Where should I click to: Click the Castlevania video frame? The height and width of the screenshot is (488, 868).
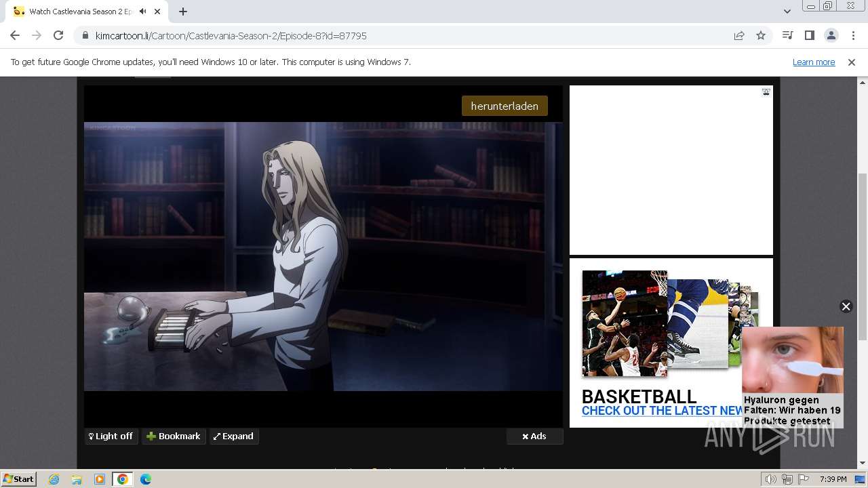click(x=323, y=256)
